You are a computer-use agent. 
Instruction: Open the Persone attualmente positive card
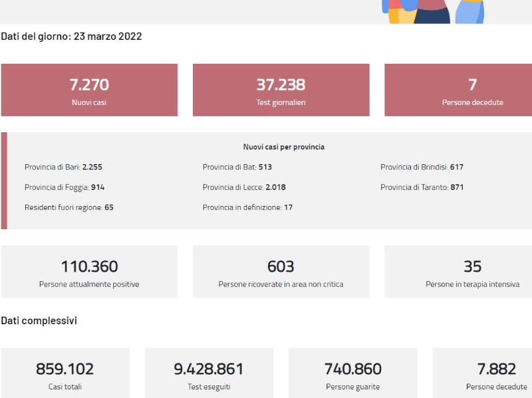point(89,272)
